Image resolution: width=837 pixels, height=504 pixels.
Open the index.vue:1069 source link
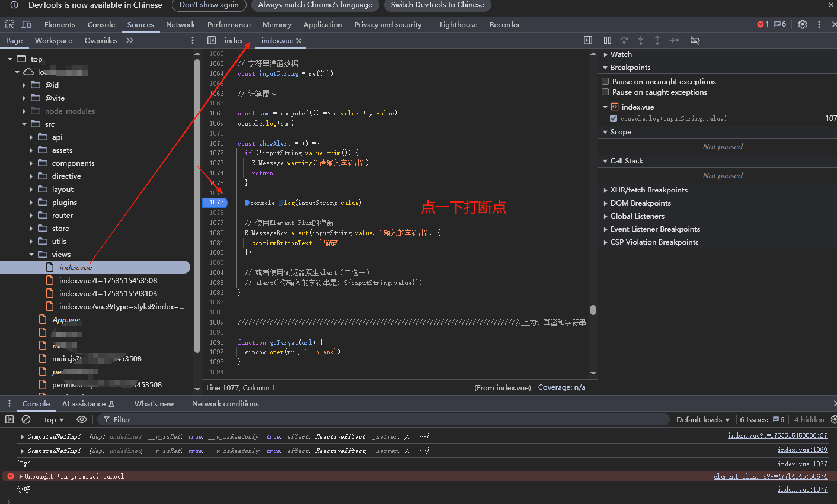pyautogui.click(x=802, y=450)
